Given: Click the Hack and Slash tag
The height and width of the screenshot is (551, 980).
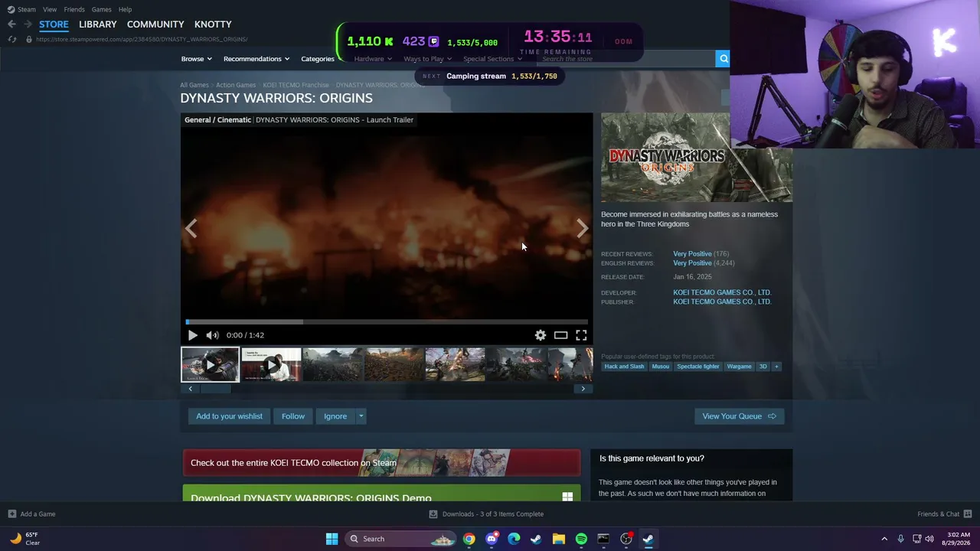Looking at the screenshot, I should [x=624, y=367].
